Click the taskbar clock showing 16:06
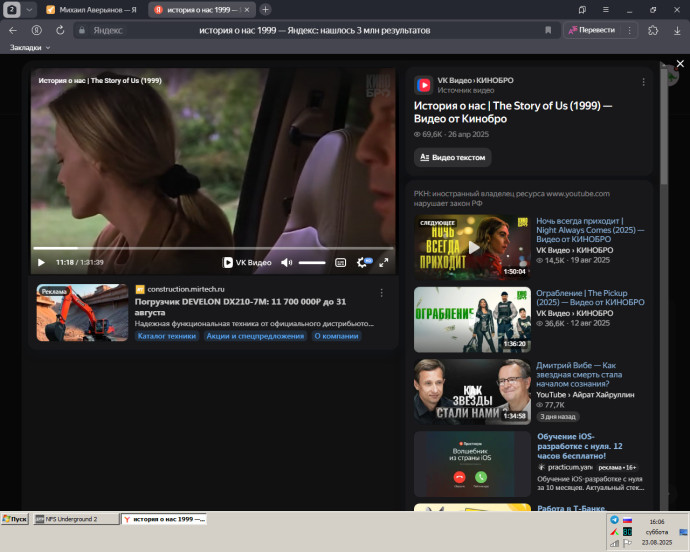This screenshot has height=552, width=690. [657, 522]
